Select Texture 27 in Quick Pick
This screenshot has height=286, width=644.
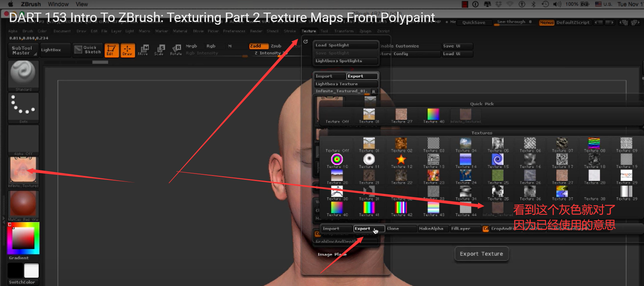click(401, 116)
